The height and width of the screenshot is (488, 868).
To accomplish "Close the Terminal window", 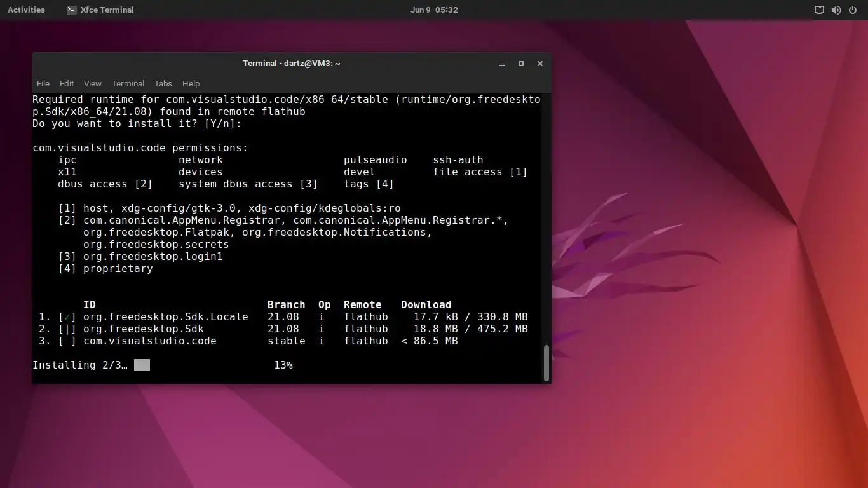I will pyautogui.click(x=540, y=64).
